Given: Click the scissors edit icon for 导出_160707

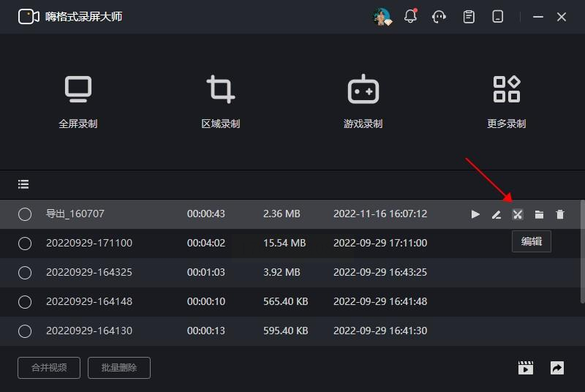Looking at the screenshot, I should [518, 214].
